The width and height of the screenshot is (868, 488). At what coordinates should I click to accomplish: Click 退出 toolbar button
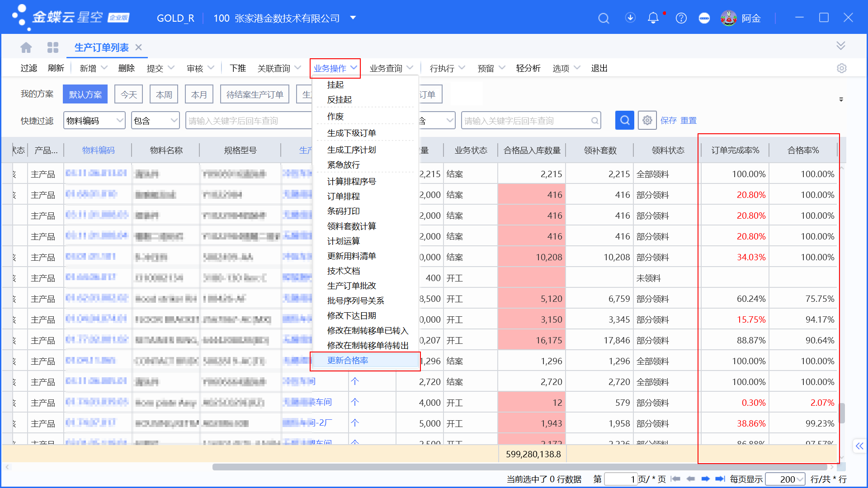[599, 68]
